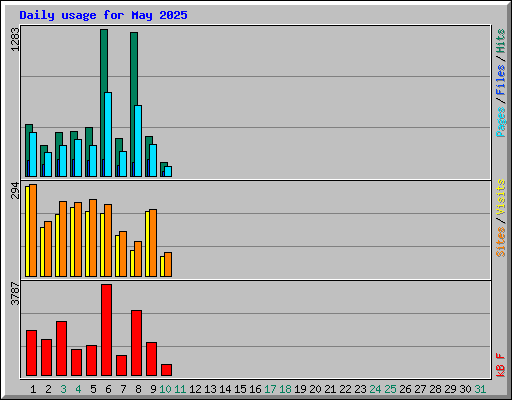The image size is (512, 400).
Task: Click day label 19 on the axis
Action: (300, 389)
